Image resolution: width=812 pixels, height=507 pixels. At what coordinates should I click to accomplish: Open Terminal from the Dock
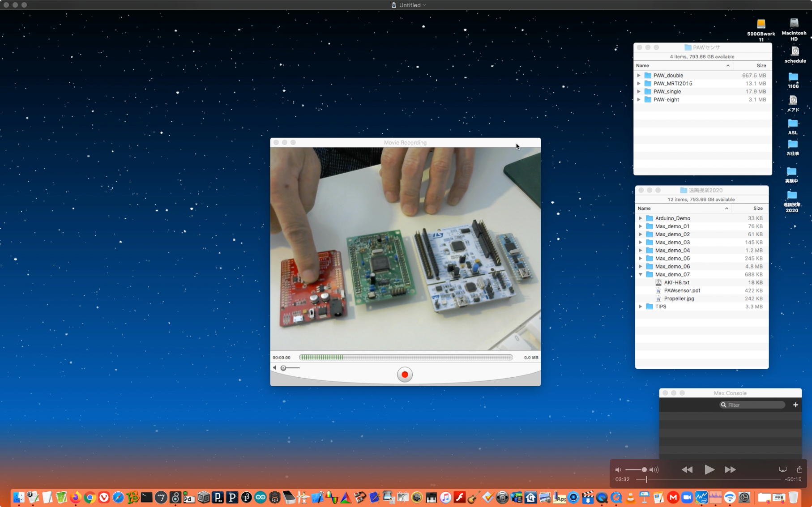[x=146, y=497]
